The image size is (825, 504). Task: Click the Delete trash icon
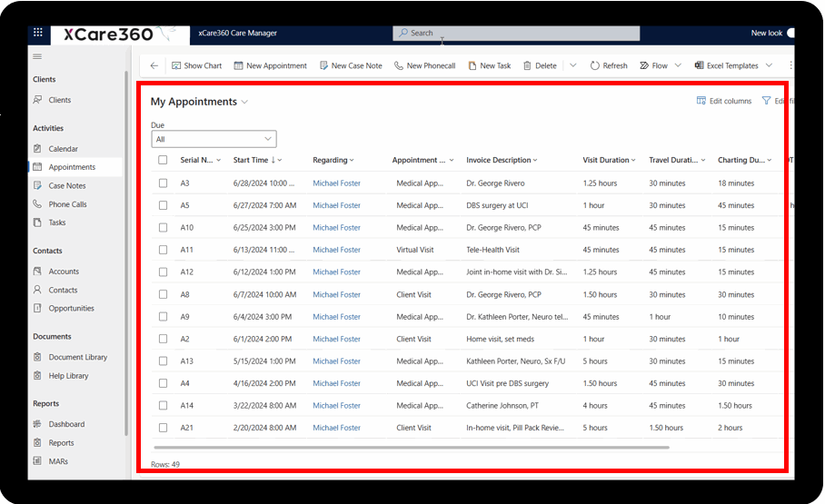[527, 65]
